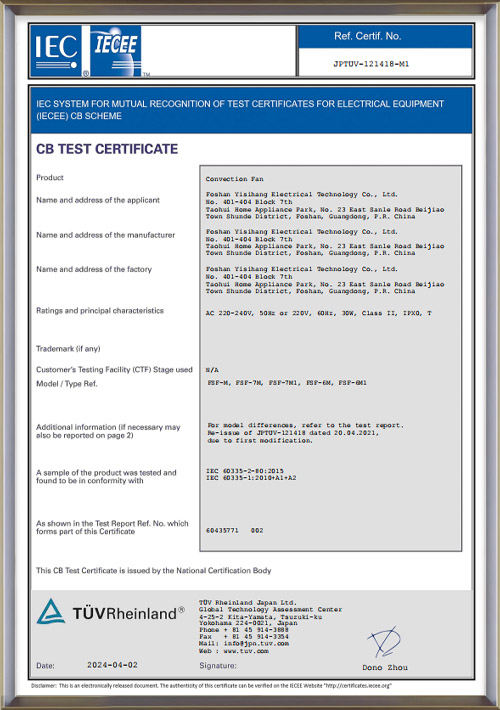500x710 pixels.
Task: Click the 'Product' field label
Action: [x=50, y=178]
